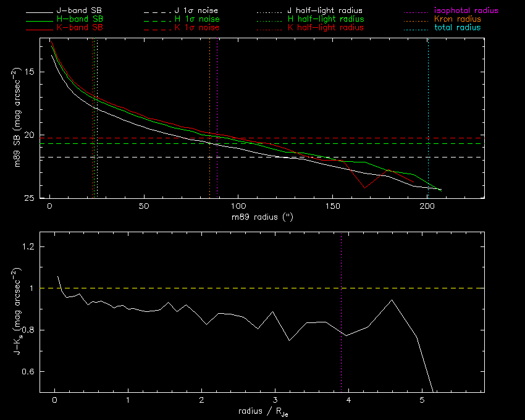Click the yellow dashed horizontal line in lower plot
The image size is (525, 420).
point(247,288)
